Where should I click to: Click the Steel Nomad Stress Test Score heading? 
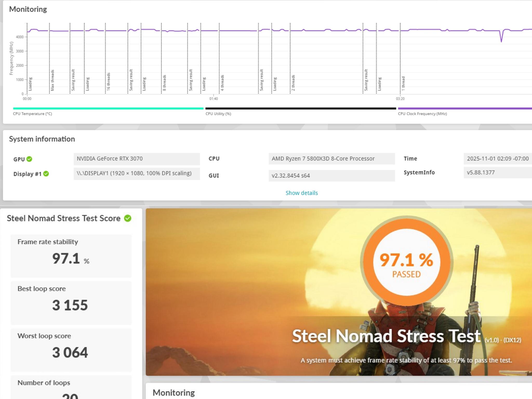[64, 218]
